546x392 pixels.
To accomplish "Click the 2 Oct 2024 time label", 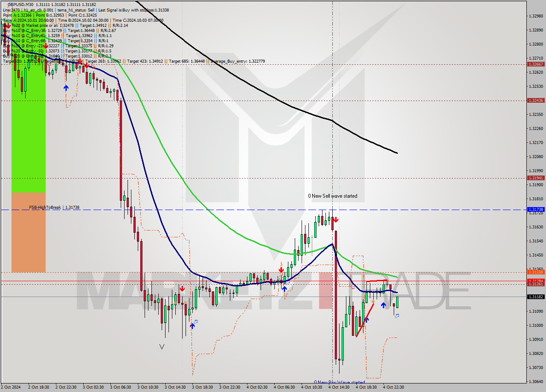I will (11, 387).
